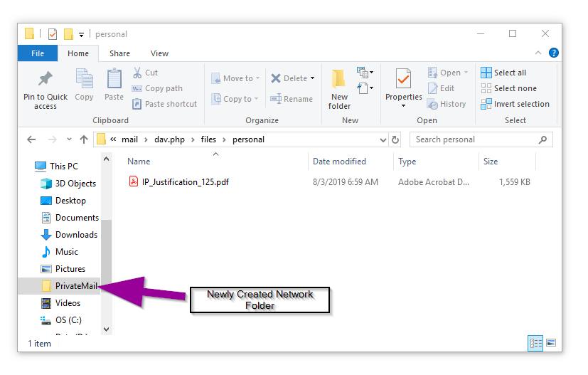Click Invert selection in ribbon
This screenshot has width=588, height=375.
(515, 104)
